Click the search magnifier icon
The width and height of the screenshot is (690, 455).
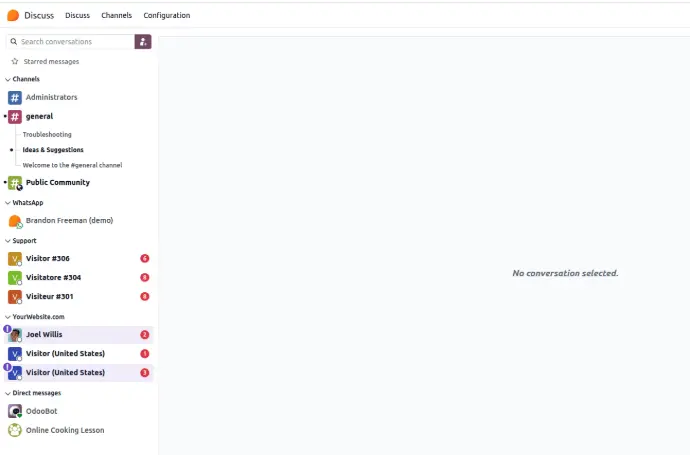click(14, 41)
